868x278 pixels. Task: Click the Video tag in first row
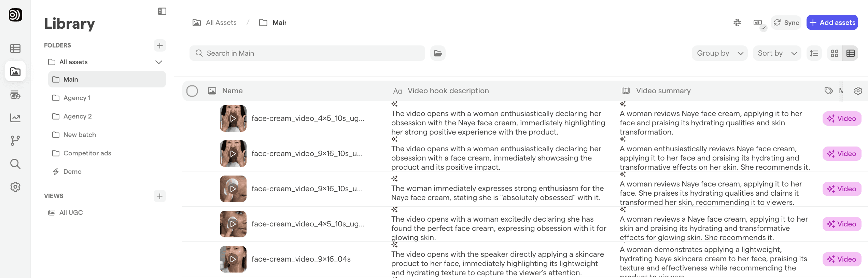[x=842, y=119]
